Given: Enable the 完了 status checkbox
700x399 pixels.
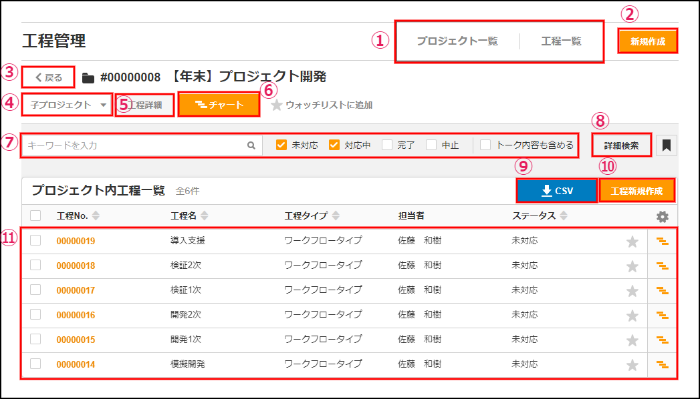Looking at the screenshot, I should coord(387,145).
